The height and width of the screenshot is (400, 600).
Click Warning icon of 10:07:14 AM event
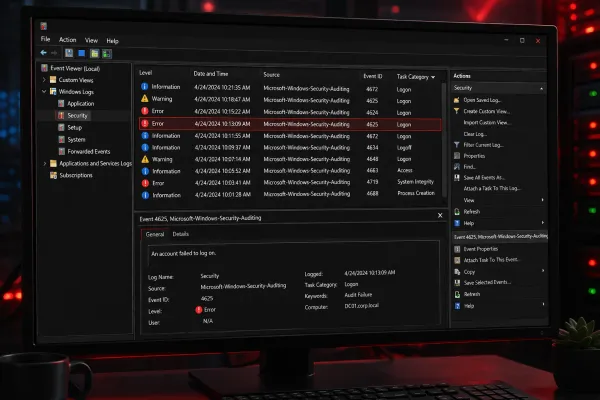145,159
